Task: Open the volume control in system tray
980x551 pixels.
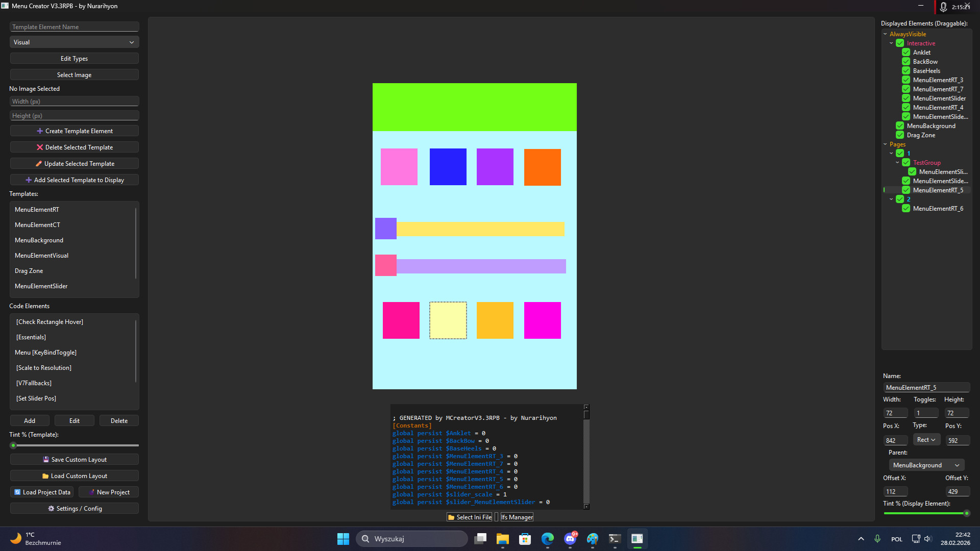Action: 928,539
